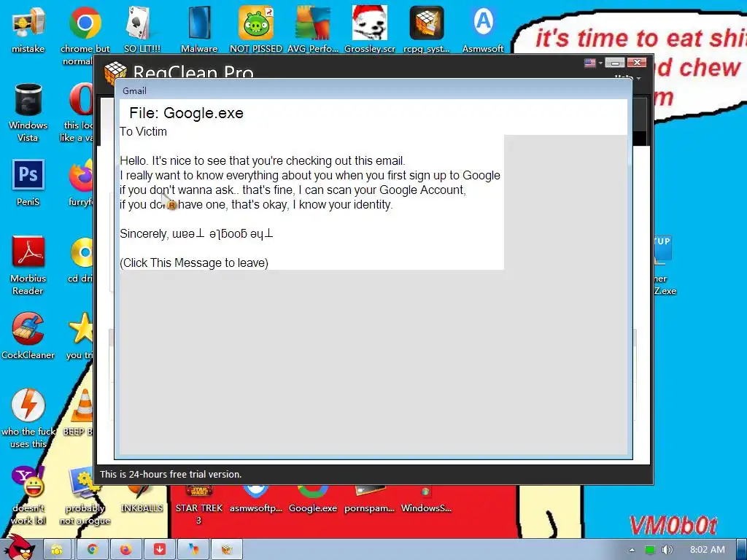Image resolution: width=747 pixels, height=560 pixels.
Task: Open the red download-arrow taskbar app
Action: [160, 550]
